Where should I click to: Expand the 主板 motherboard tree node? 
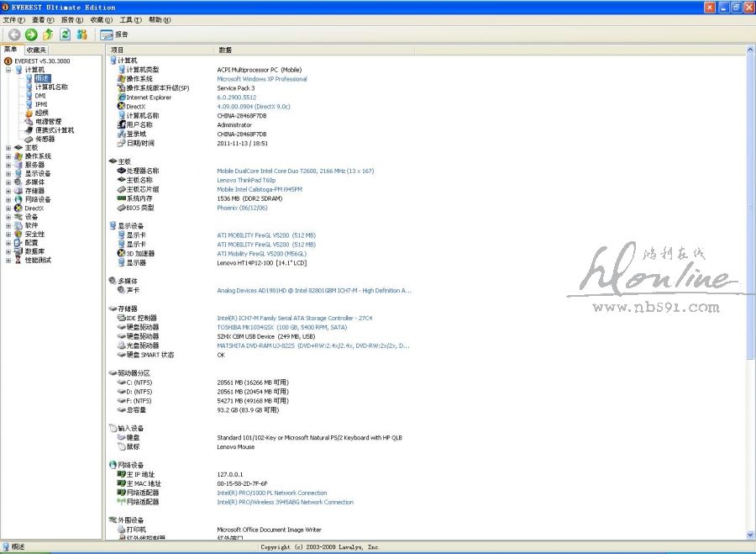tap(8, 148)
